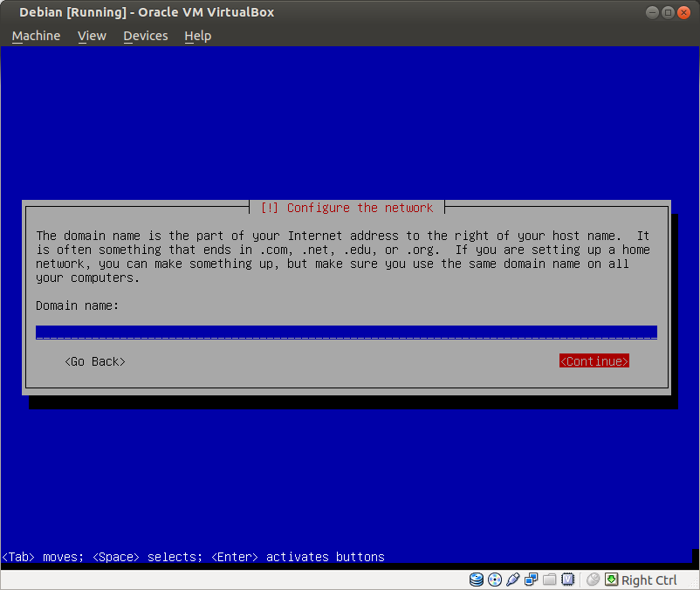Maximize the VirtualBox window
Image resolution: width=700 pixels, height=590 pixels.
[668, 12]
